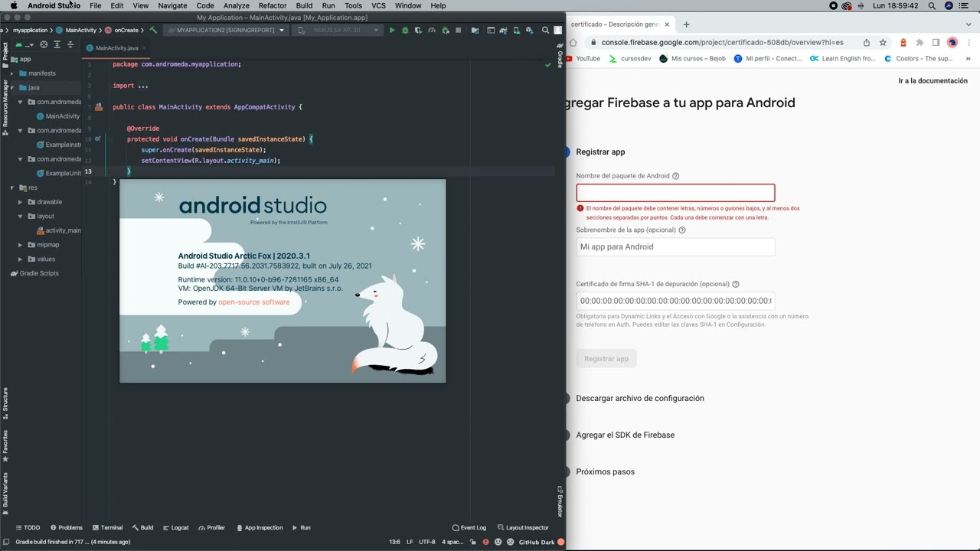This screenshot has width=980, height=551.
Task: Open the Apple menu
Action: 13,5
